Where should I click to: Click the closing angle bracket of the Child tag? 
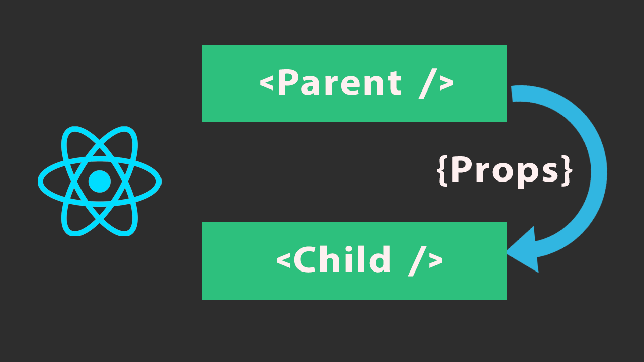436,261
